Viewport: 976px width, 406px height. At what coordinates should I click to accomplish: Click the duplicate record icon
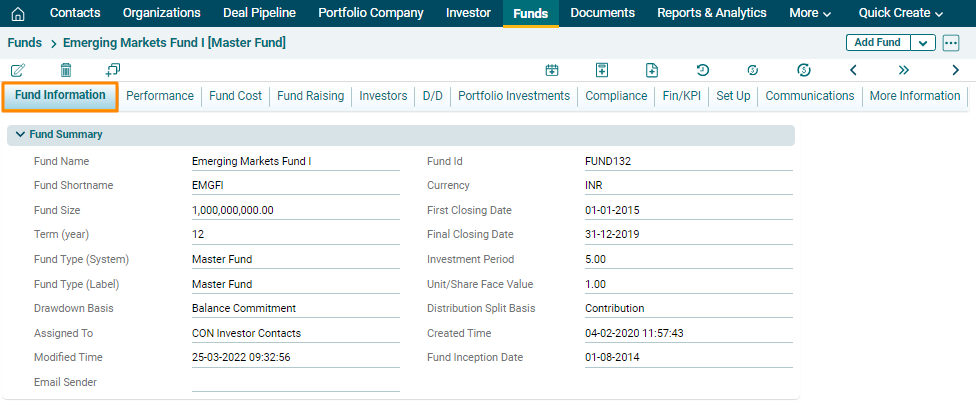tap(113, 70)
